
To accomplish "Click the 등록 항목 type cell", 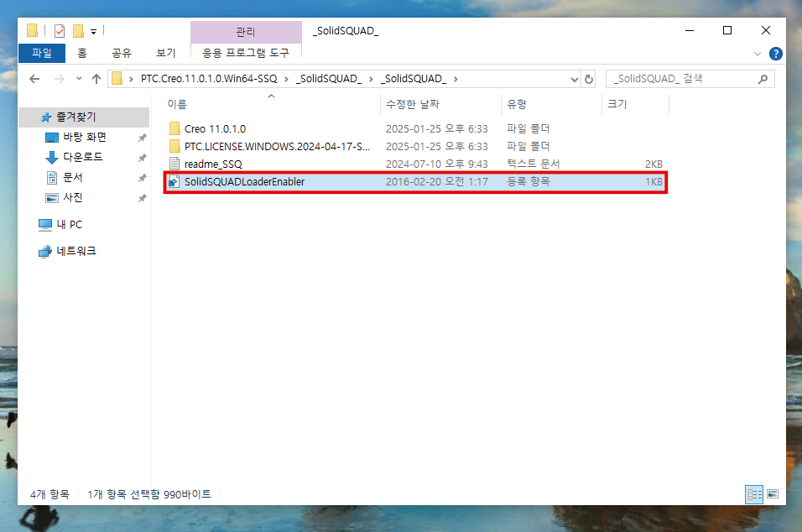I will click(x=529, y=181).
